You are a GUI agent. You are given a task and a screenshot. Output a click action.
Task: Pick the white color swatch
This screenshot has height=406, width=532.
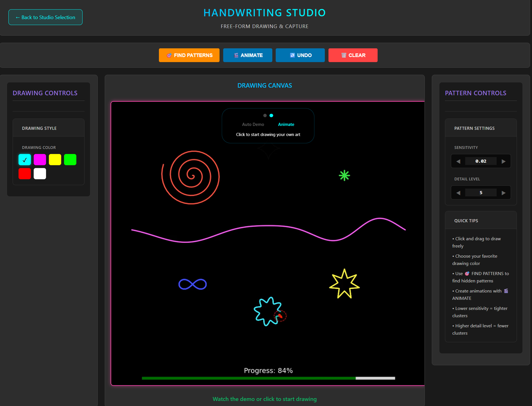pos(40,174)
